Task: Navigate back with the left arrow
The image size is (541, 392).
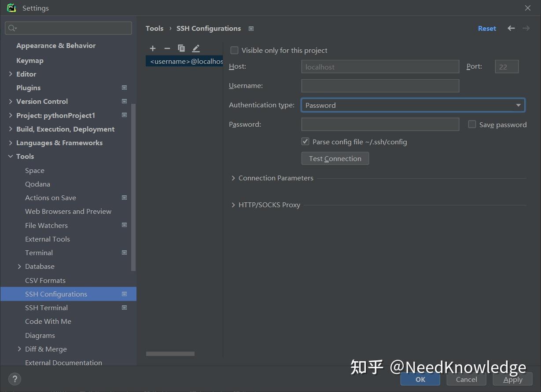Action: click(x=511, y=28)
